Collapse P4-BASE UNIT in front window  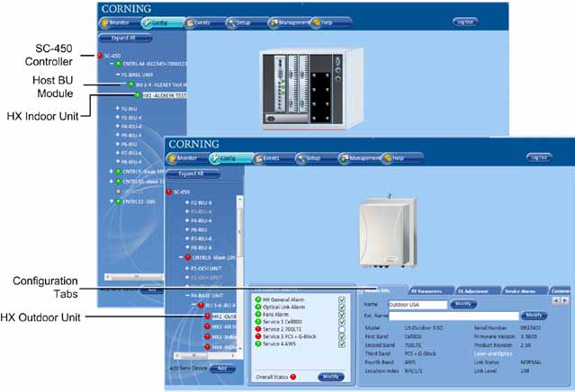point(187,295)
